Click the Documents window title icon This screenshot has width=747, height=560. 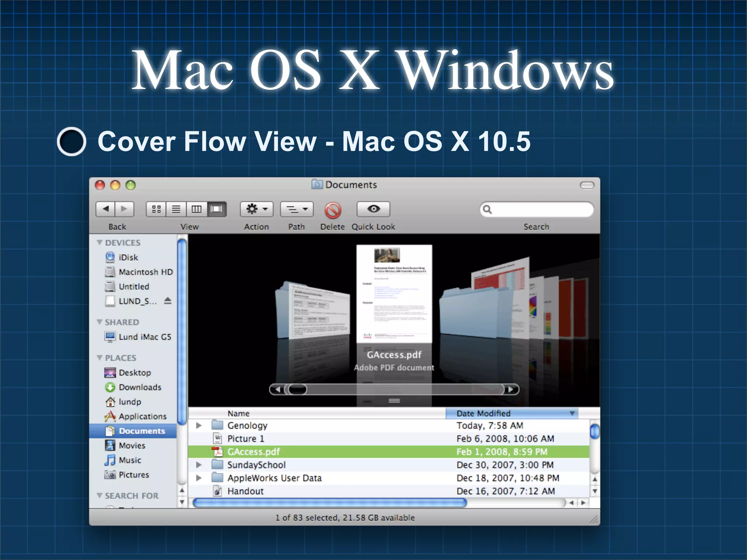tap(317, 184)
